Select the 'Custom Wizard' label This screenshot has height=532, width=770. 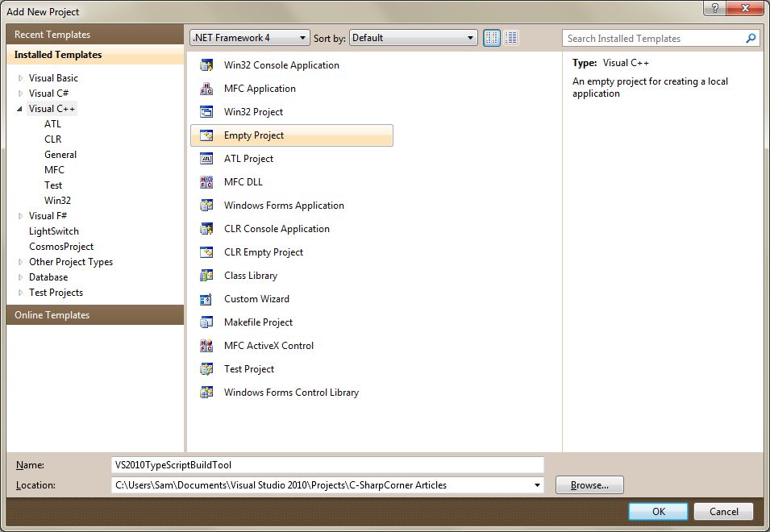(256, 299)
